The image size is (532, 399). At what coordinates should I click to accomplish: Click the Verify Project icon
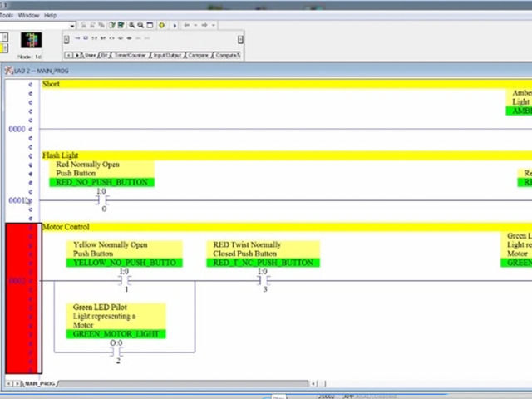point(121,25)
